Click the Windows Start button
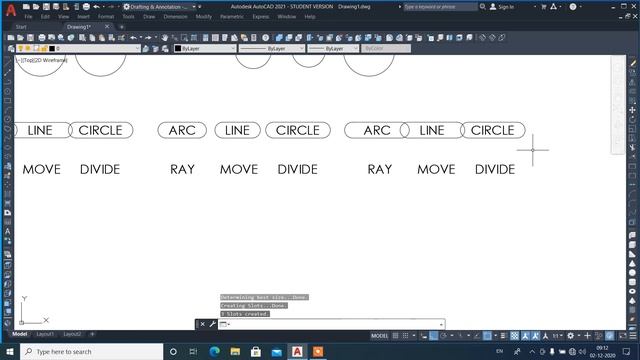640x360 pixels. pyautogui.click(x=10, y=351)
